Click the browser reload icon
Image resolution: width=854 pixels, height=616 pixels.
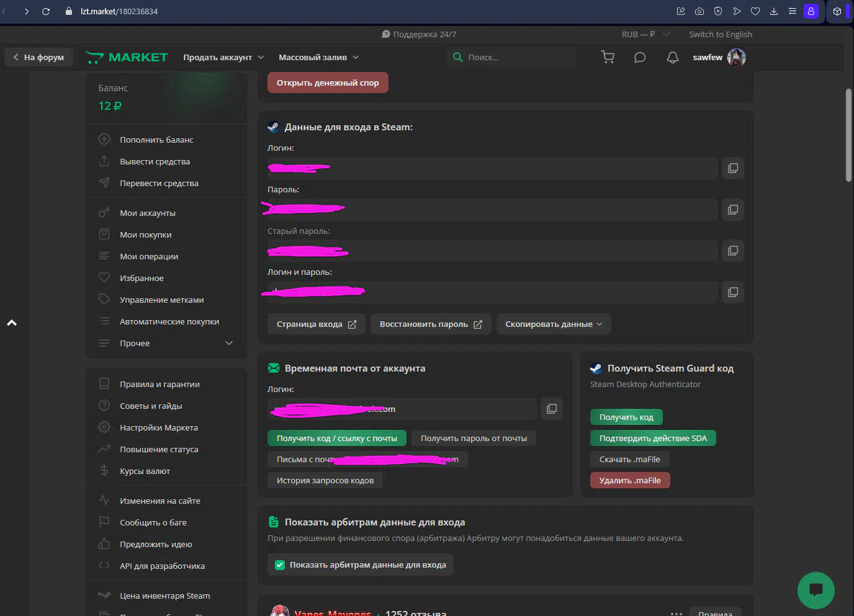[46, 11]
